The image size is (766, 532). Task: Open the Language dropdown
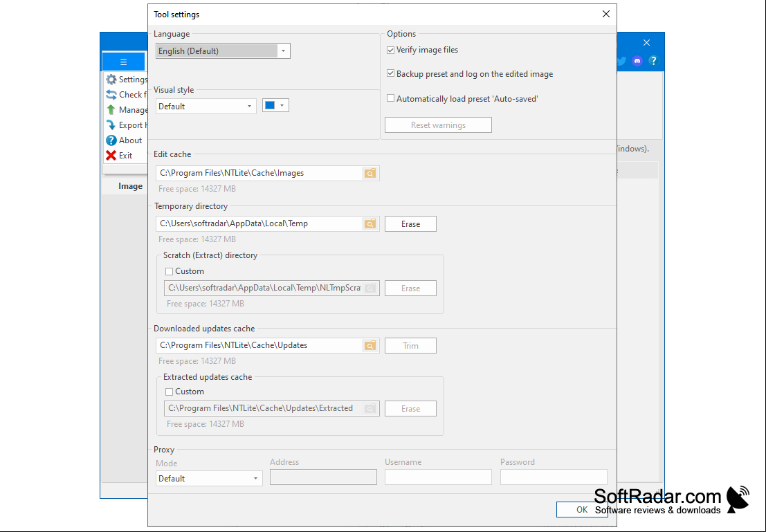[x=224, y=51]
